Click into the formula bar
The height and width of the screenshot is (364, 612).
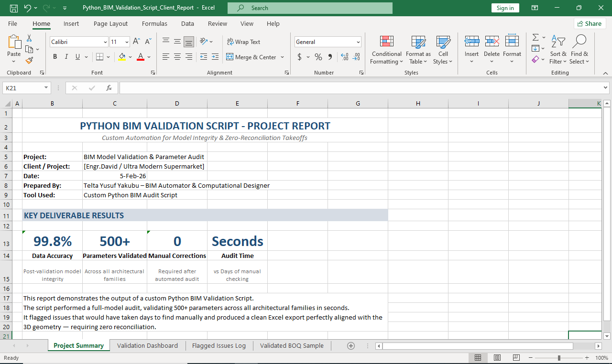pyautogui.click(x=361, y=88)
